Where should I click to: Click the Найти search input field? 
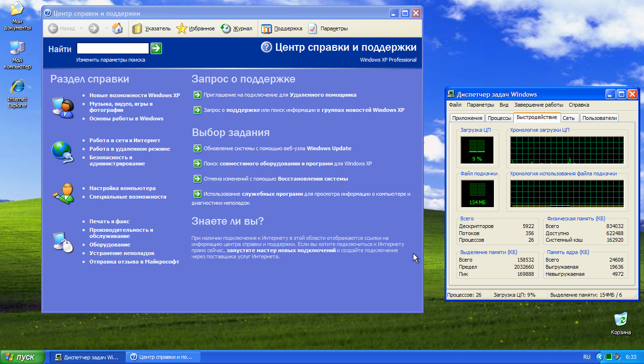113,48
